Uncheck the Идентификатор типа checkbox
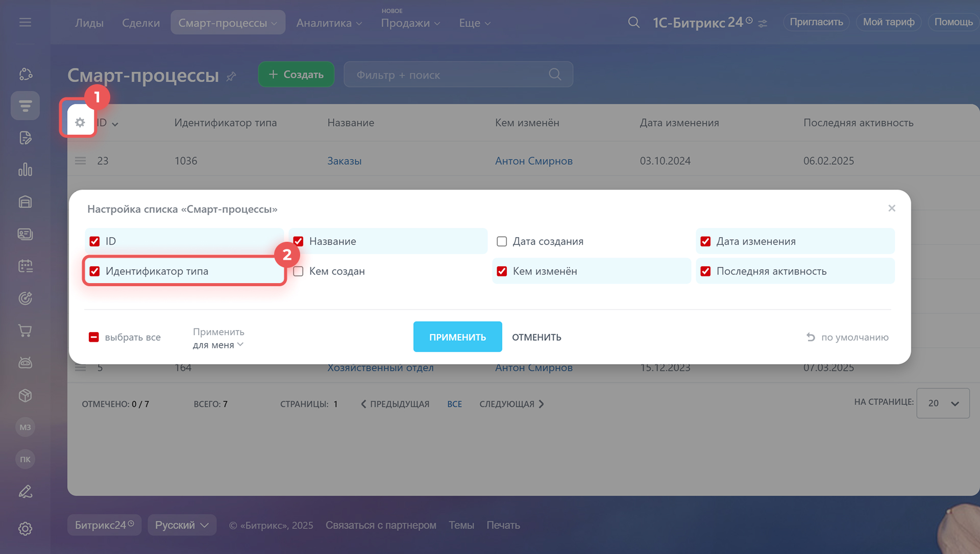980x554 pixels. pyautogui.click(x=94, y=271)
